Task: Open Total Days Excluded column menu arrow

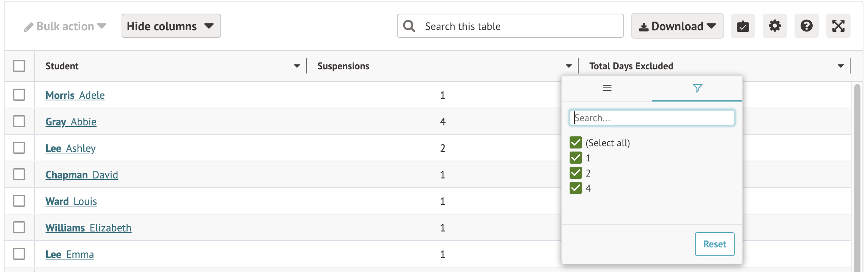Action: click(x=841, y=66)
